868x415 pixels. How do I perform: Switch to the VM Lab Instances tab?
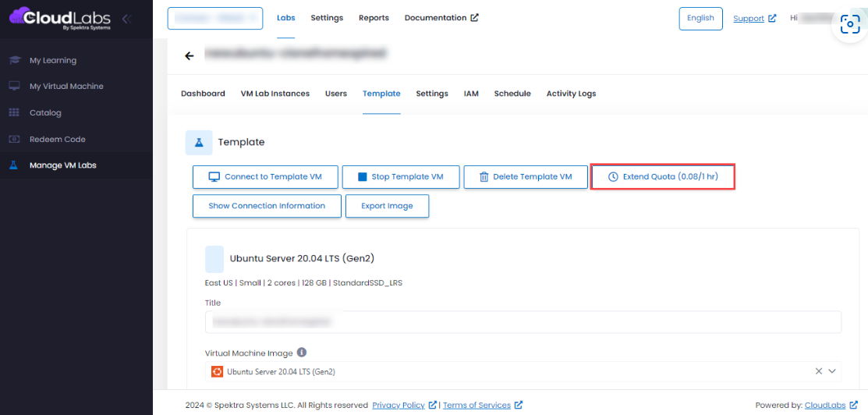275,94
